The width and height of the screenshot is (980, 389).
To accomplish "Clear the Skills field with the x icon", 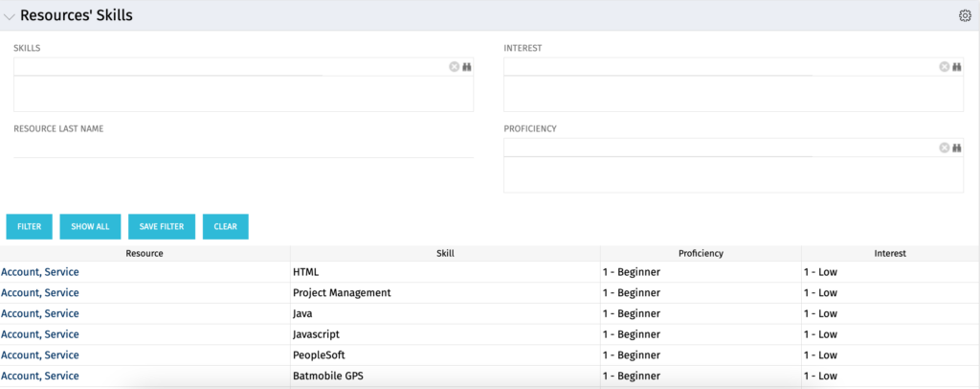I will [455, 67].
